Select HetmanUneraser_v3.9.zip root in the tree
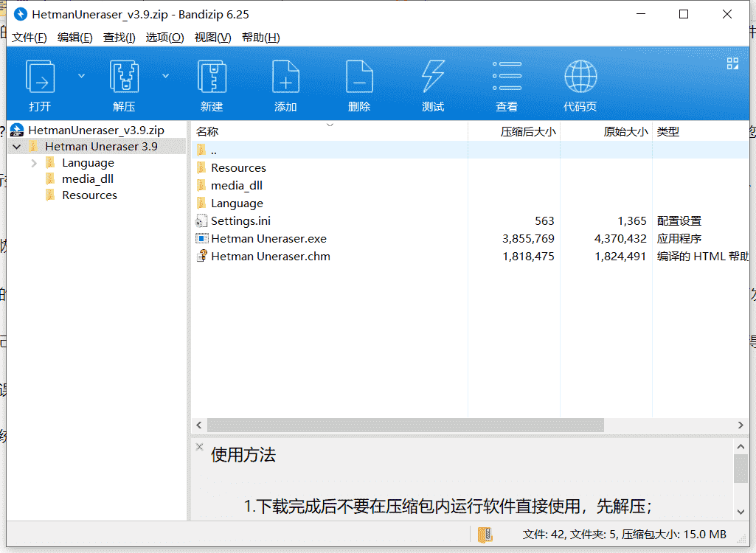The width and height of the screenshot is (756, 553). 96,131
